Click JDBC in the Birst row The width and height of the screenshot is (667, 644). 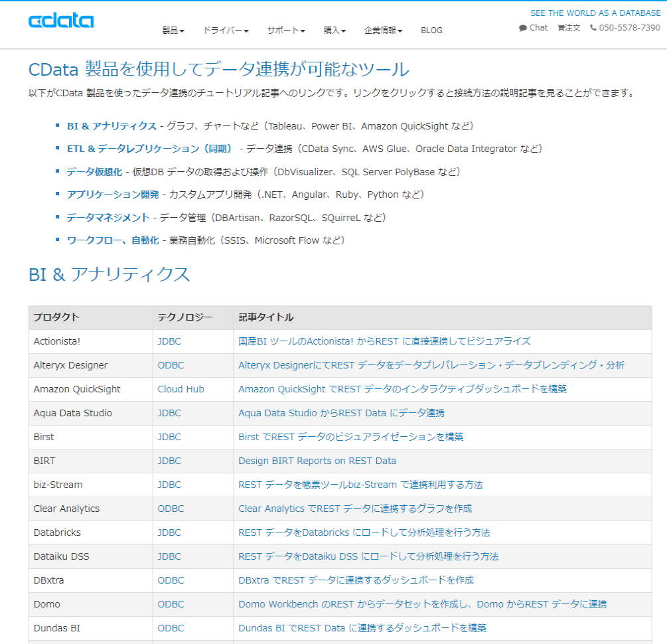169,437
